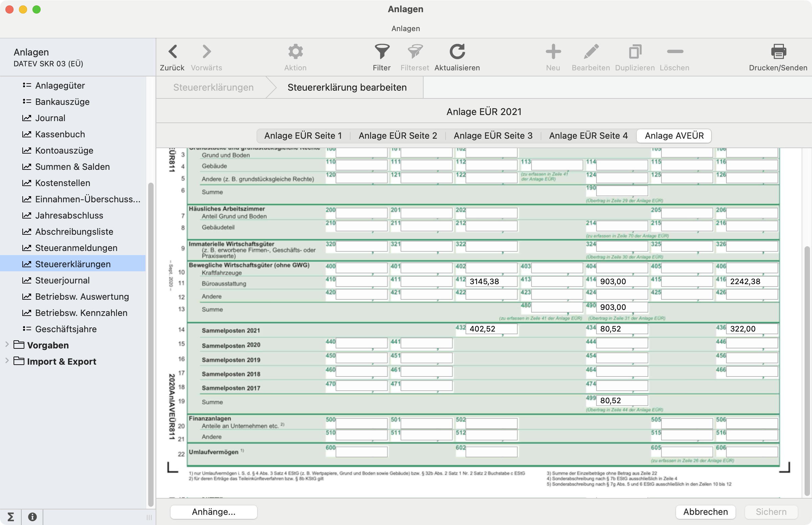
Task: Select Steuererklärungen in sidebar
Action: pyautogui.click(x=73, y=264)
